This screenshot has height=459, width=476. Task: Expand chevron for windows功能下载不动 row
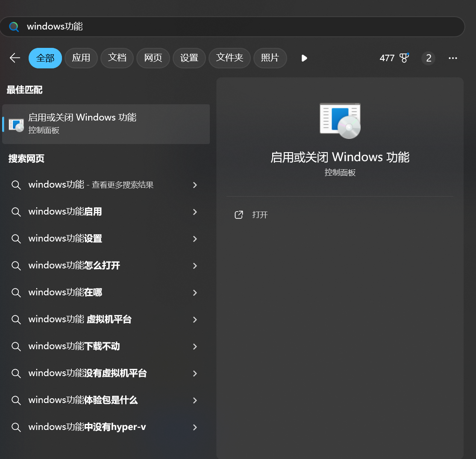195,346
